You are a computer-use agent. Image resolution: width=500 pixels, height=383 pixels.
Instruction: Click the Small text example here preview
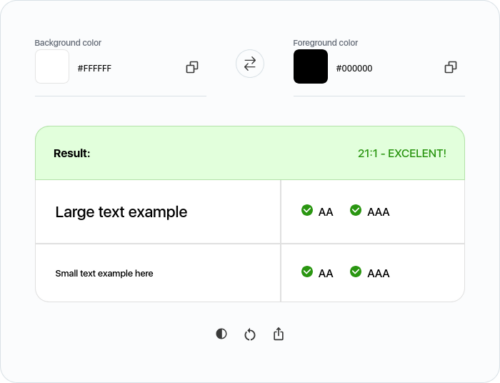point(104,273)
